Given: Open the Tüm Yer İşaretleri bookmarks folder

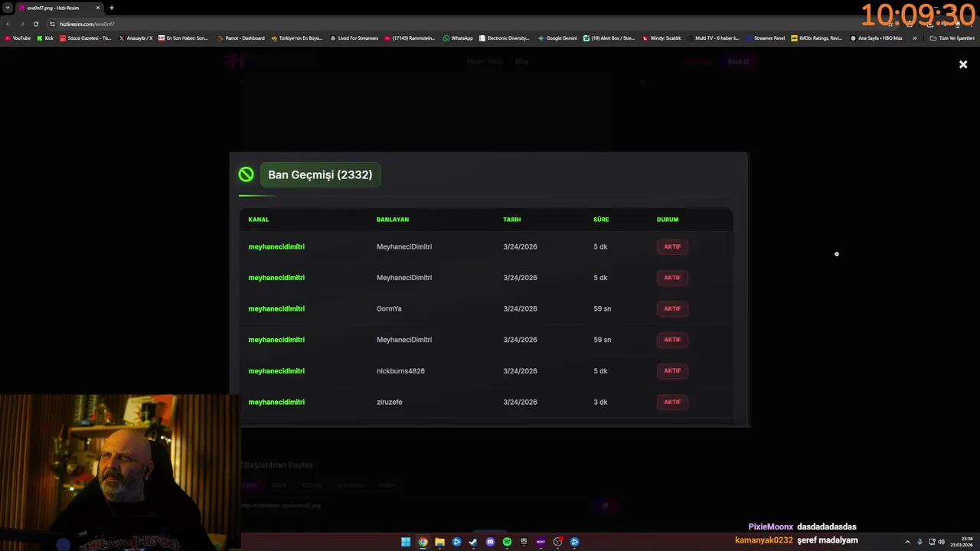Looking at the screenshot, I should point(952,37).
